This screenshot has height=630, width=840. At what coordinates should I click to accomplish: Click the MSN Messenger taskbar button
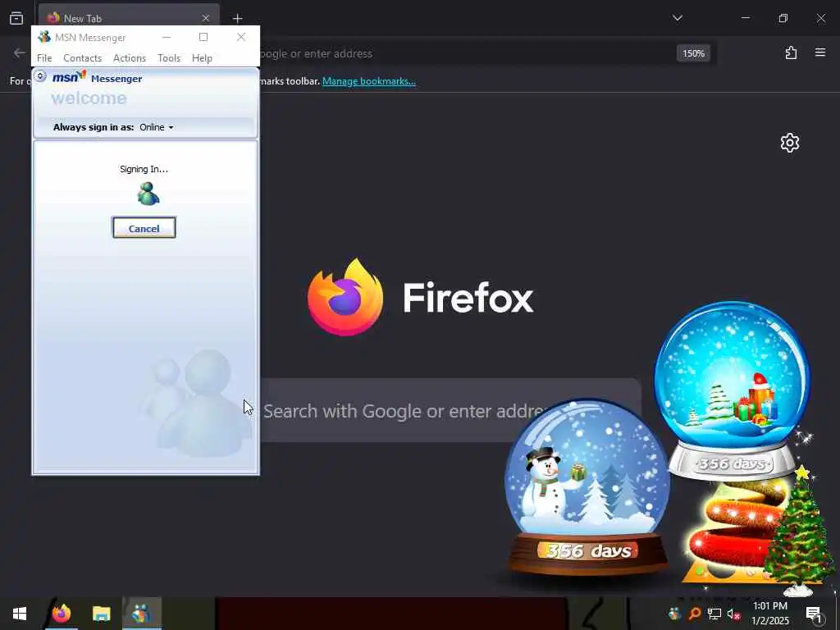point(141,614)
